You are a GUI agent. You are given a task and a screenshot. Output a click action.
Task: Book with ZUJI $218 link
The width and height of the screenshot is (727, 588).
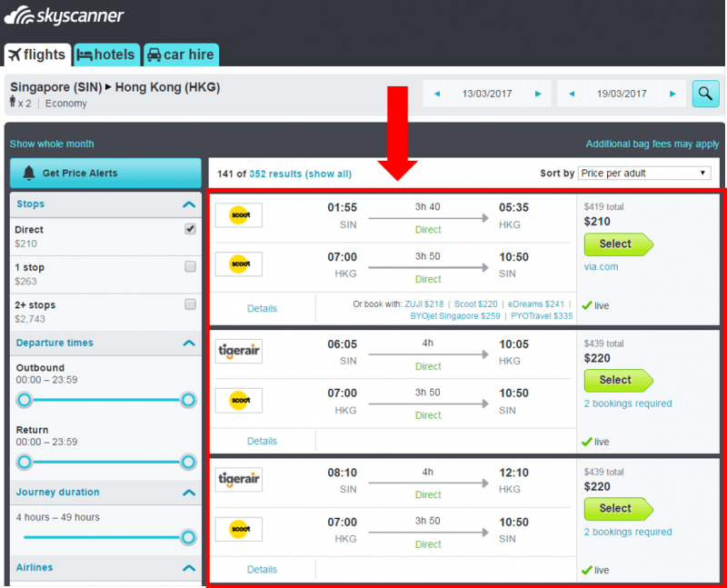(x=424, y=304)
